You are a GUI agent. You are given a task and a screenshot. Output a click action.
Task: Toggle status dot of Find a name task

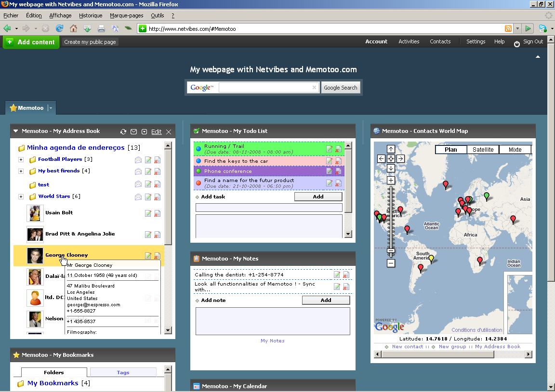point(198,183)
